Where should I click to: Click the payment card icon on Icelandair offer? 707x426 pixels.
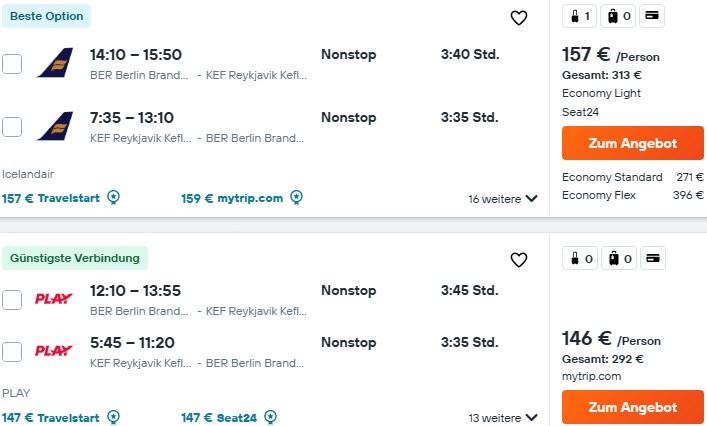[x=652, y=16]
